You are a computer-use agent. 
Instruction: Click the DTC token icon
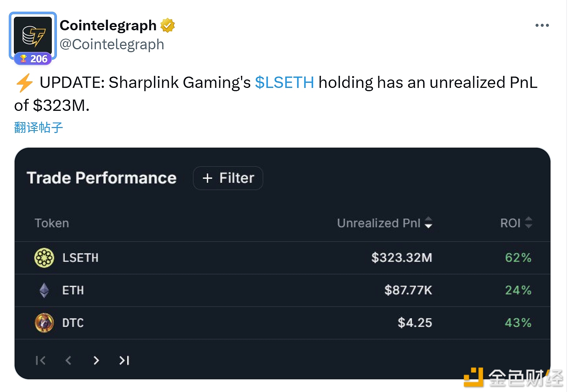(44, 323)
